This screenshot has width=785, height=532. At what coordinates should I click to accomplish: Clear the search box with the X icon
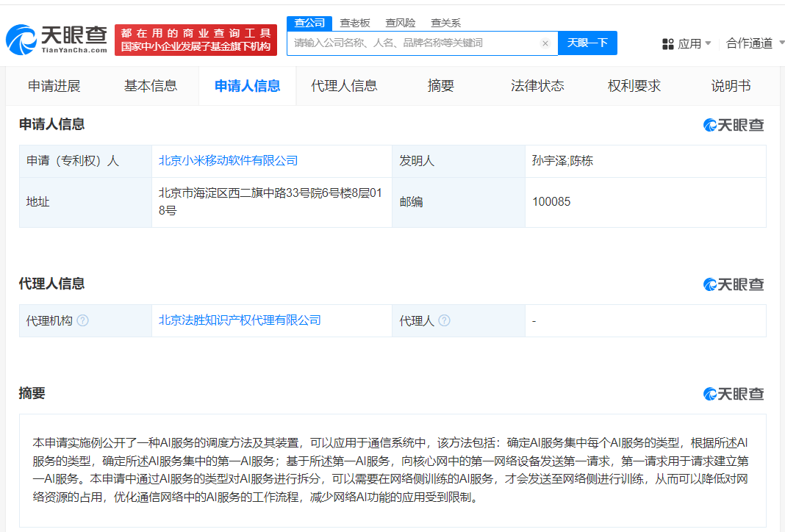pyautogui.click(x=545, y=43)
